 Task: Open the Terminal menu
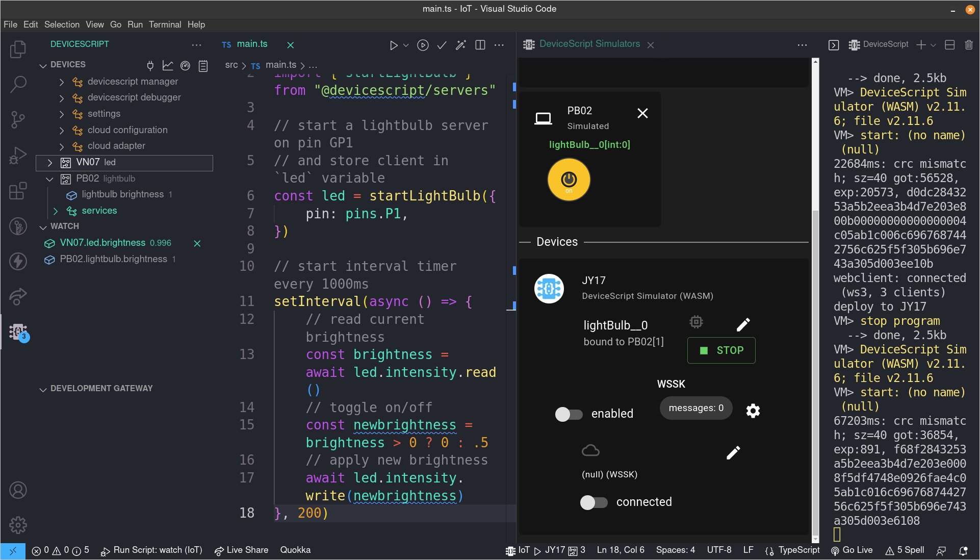point(165,24)
